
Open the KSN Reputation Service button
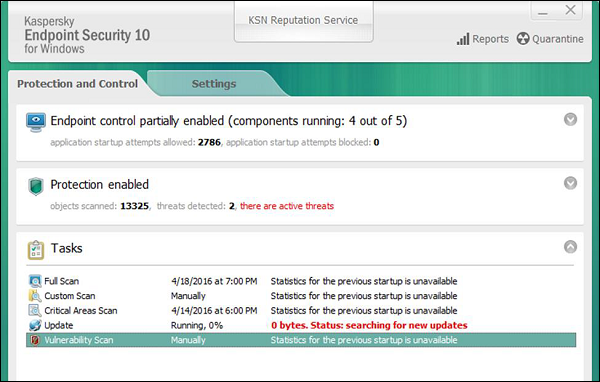click(303, 21)
